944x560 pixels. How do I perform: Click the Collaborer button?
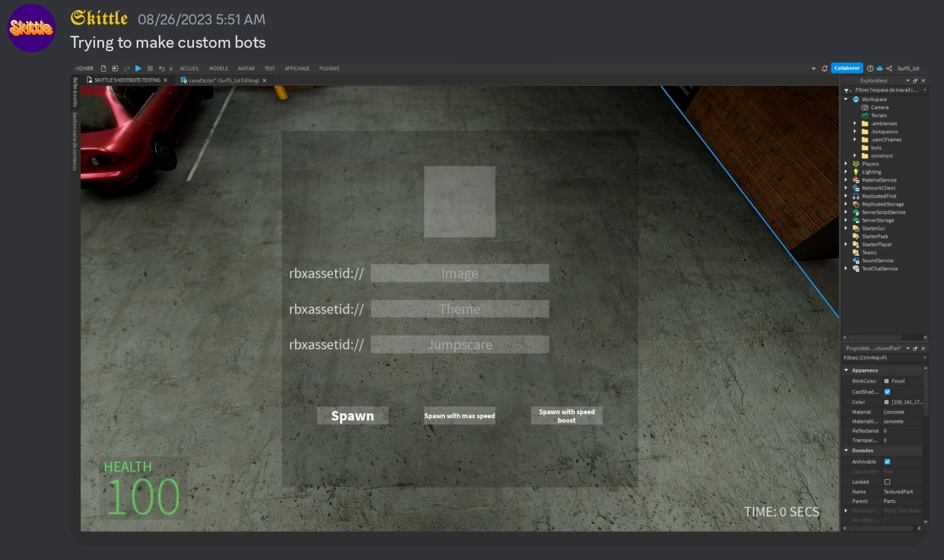point(847,68)
